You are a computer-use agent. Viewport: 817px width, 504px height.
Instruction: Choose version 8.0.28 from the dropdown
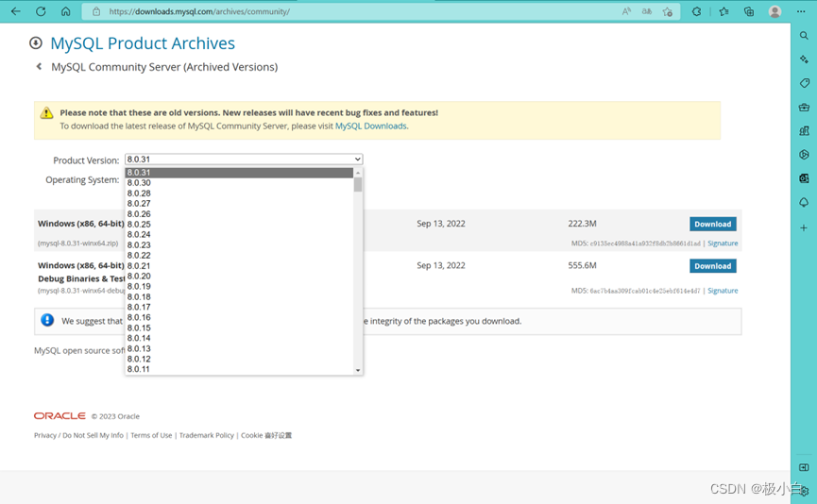[239, 193]
